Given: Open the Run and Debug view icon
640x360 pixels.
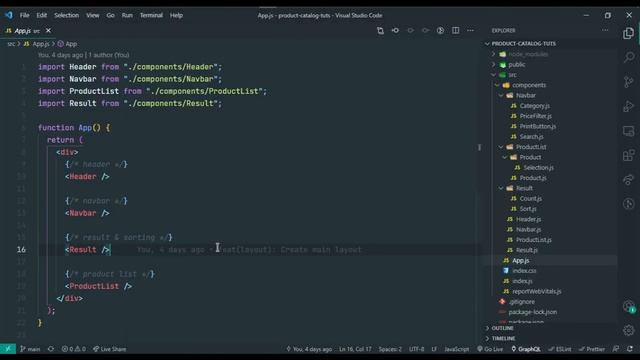Looking at the screenshot, I should [629, 106].
